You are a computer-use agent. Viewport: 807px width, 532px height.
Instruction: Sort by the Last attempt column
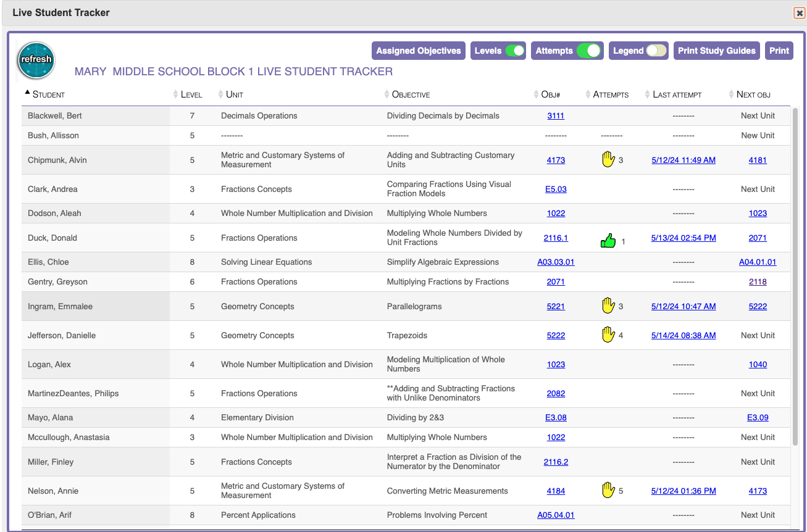tap(677, 94)
